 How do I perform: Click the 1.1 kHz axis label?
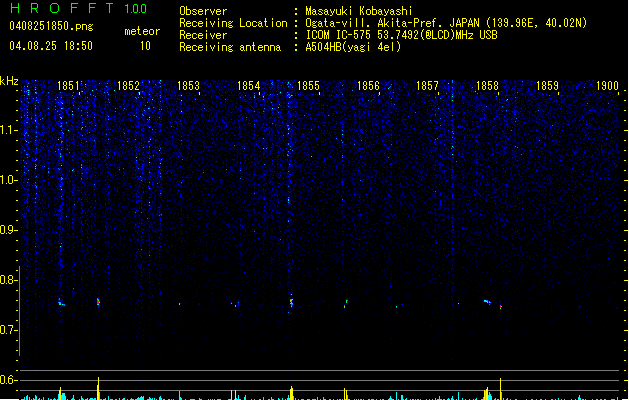9,130
